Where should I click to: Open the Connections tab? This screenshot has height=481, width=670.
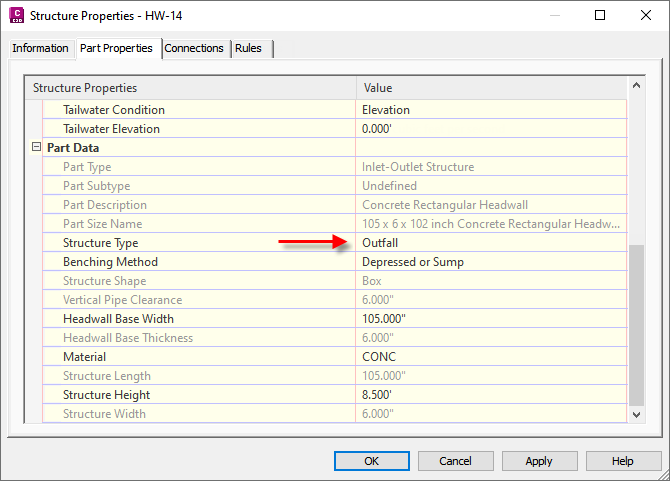tap(194, 48)
